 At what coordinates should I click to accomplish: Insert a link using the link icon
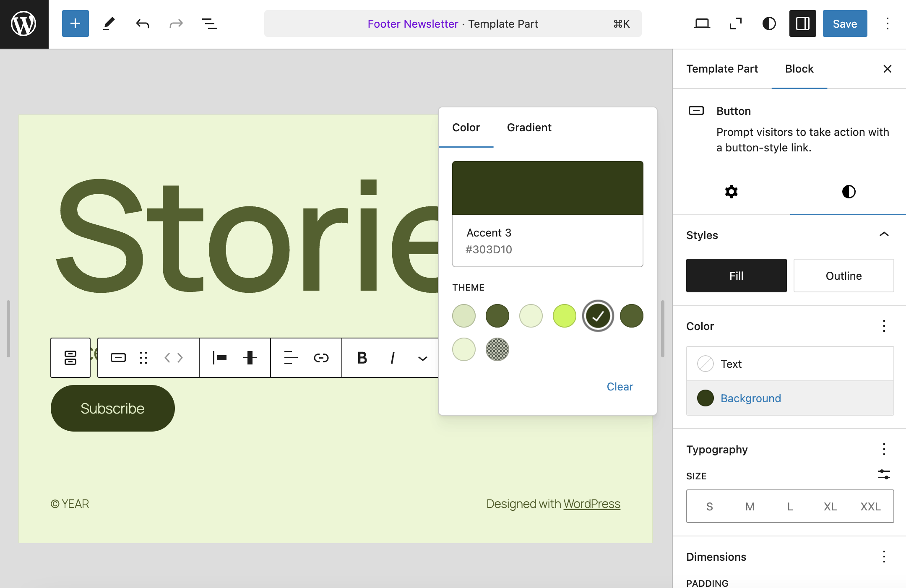320,357
